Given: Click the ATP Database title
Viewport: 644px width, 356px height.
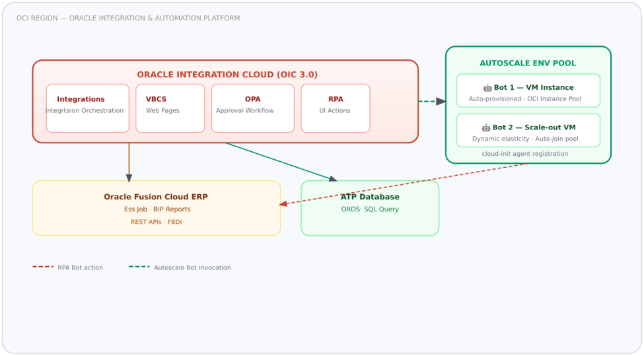Looking at the screenshot, I should pyautogui.click(x=370, y=197).
